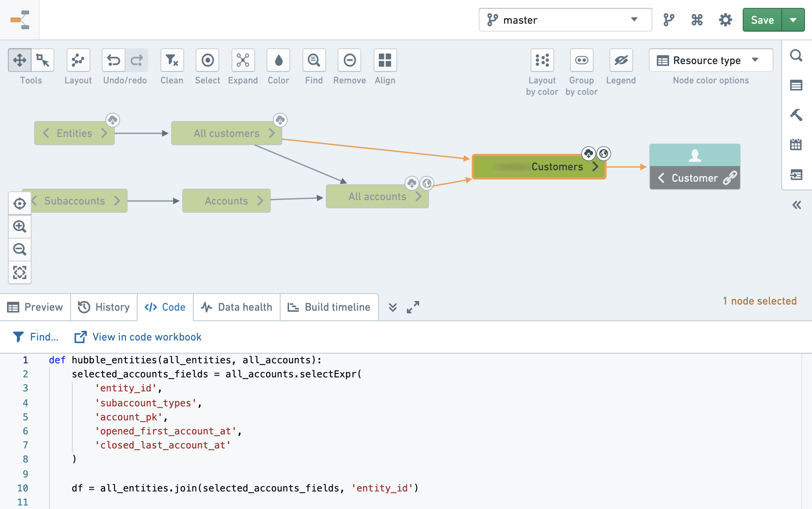Click the Find... filter link
The image size is (812, 509).
click(x=36, y=337)
